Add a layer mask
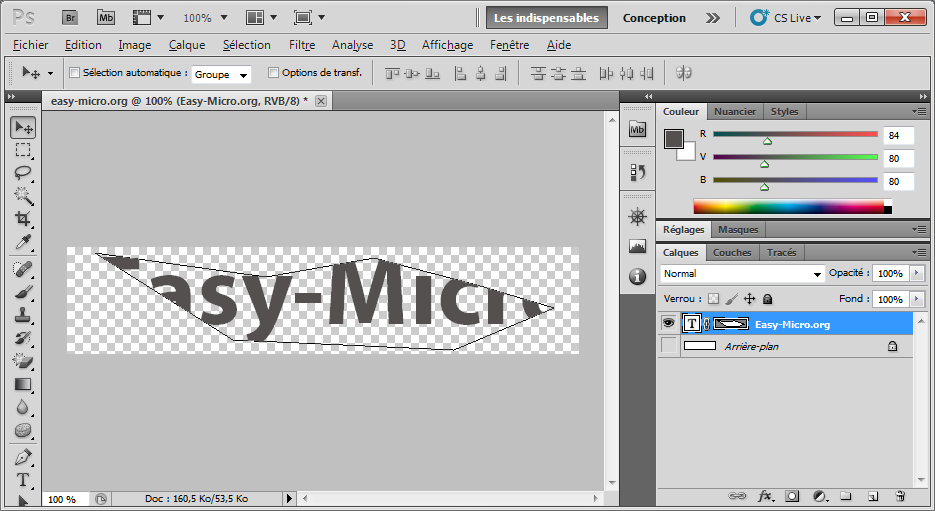The height and width of the screenshot is (511, 935). [792, 495]
